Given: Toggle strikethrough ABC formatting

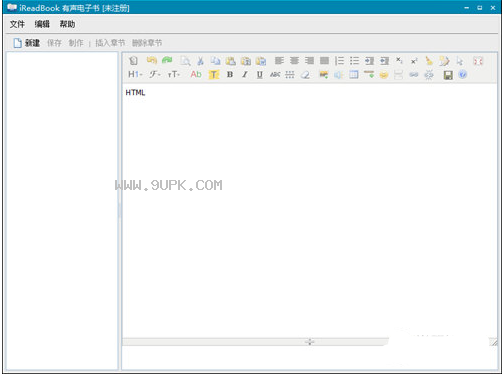Looking at the screenshot, I should 275,74.
